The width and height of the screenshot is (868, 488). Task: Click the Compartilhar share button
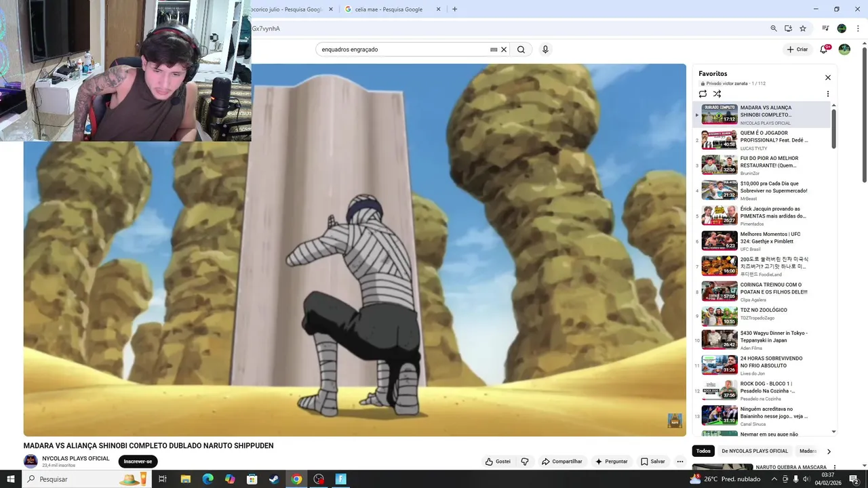pos(561,462)
